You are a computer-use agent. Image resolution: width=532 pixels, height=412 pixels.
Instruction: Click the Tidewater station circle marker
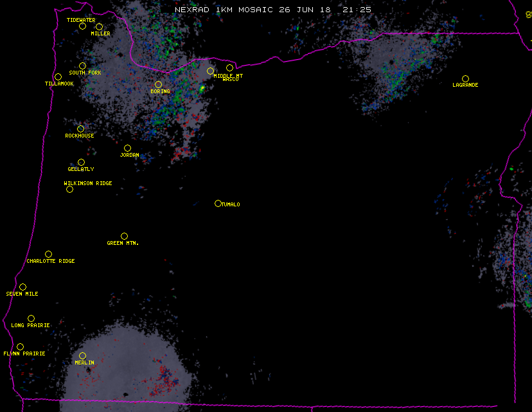(82, 26)
